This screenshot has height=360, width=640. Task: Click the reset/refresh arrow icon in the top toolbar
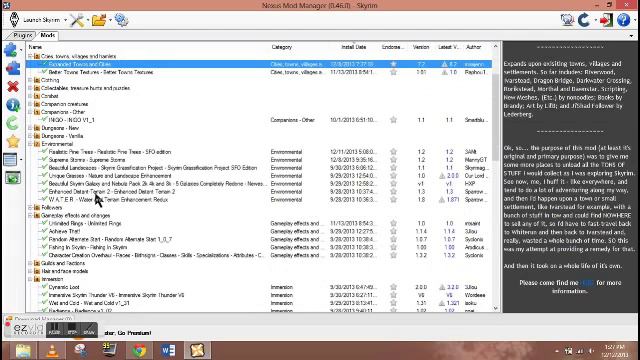(x=584, y=20)
